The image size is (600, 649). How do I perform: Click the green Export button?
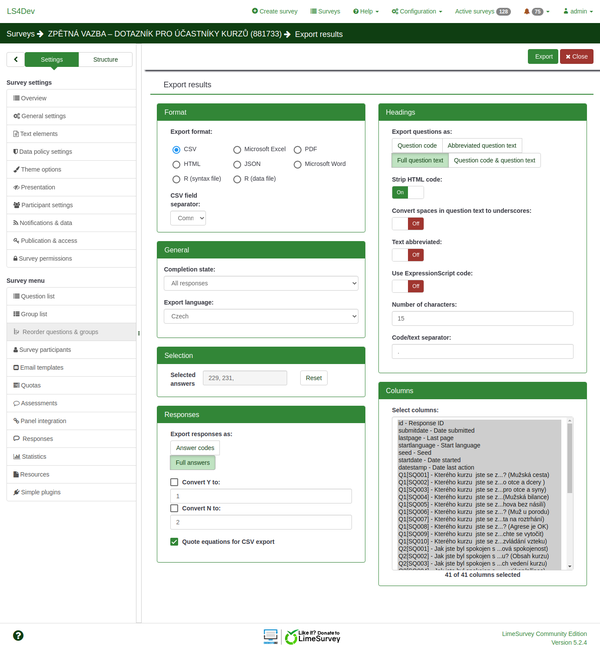[542, 56]
